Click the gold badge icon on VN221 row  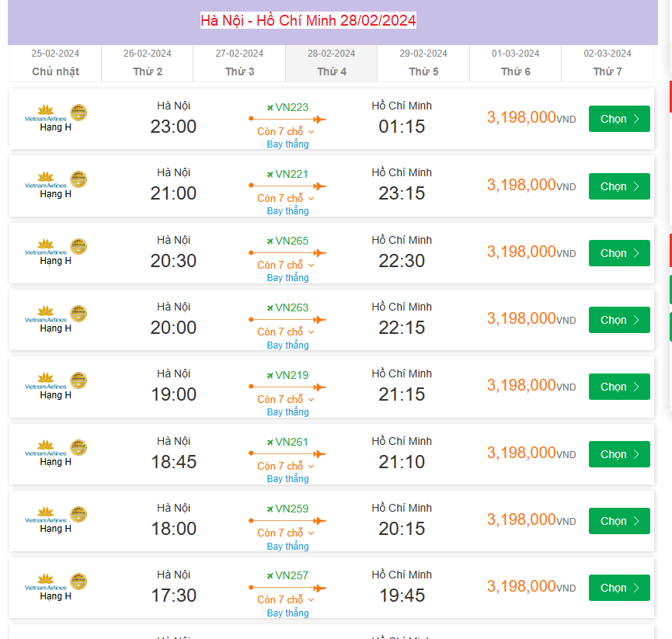(x=78, y=179)
